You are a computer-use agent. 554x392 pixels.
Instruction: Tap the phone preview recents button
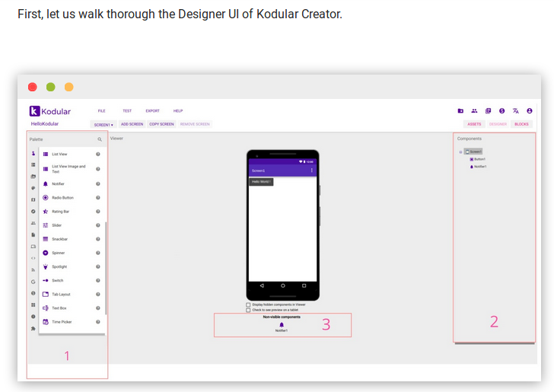[304, 285]
